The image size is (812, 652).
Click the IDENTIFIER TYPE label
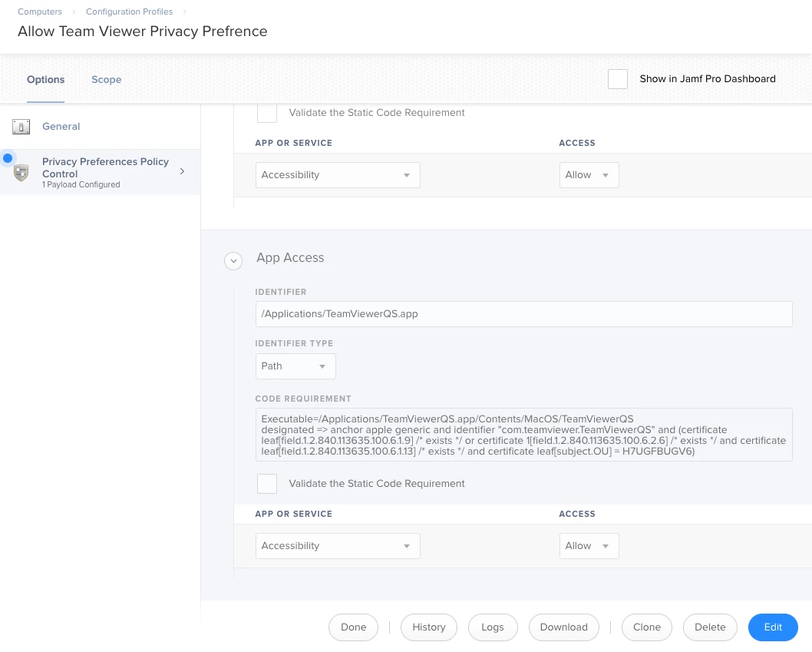click(x=294, y=343)
